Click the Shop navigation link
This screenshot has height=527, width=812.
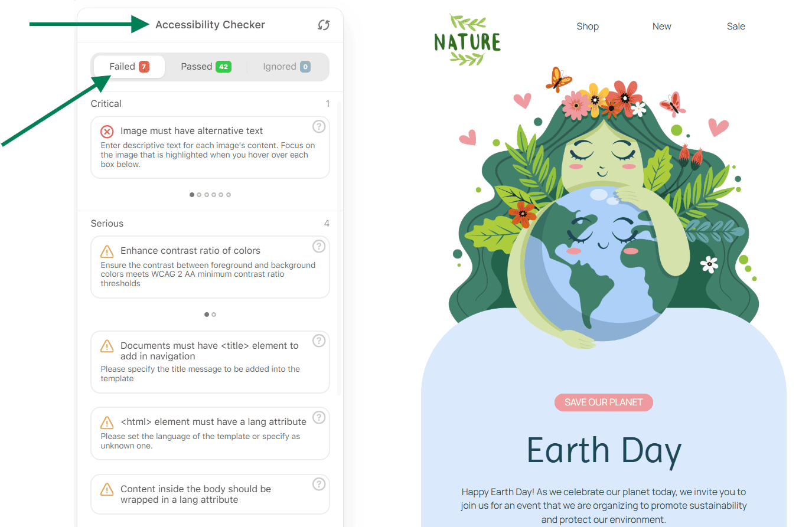click(x=588, y=27)
